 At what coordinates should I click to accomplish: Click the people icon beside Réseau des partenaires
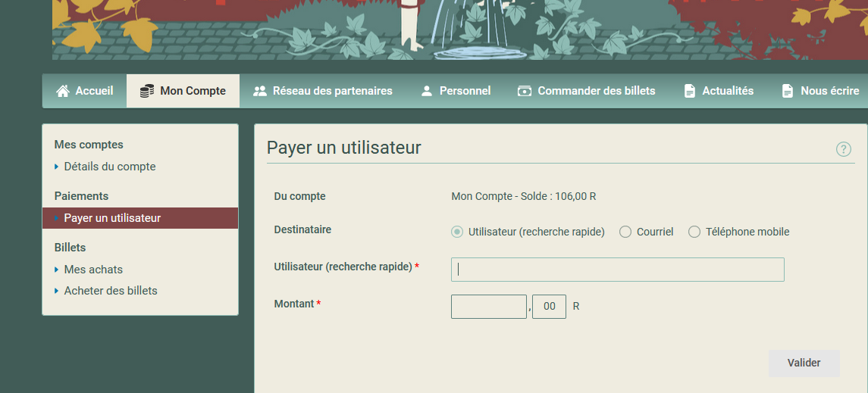tap(259, 91)
